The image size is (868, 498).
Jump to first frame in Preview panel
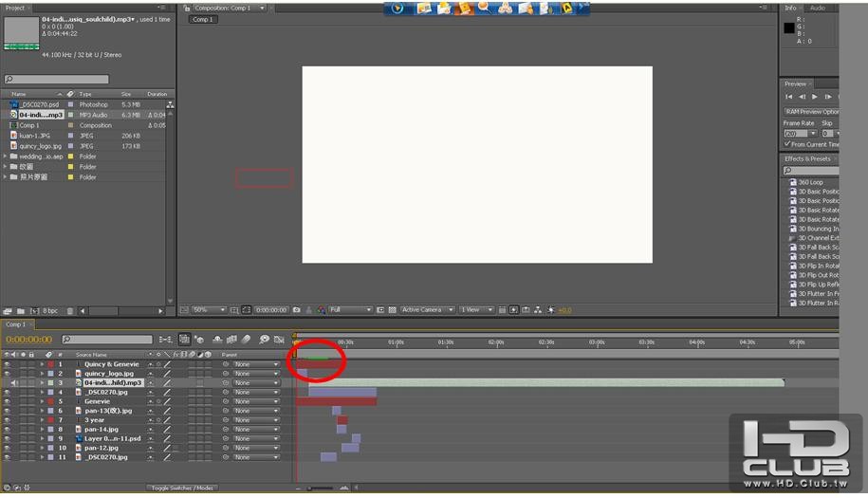789,97
